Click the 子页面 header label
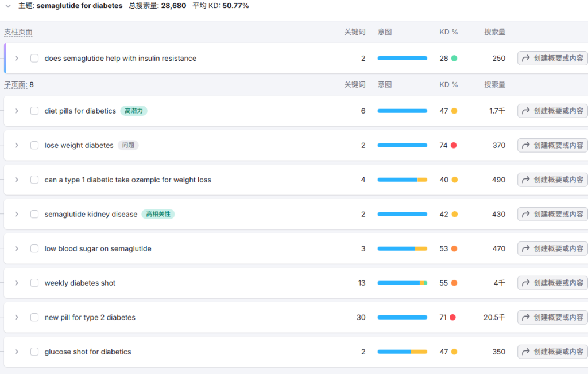Image resolution: width=588 pixels, height=374 pixels. click(x=16, y=85)
